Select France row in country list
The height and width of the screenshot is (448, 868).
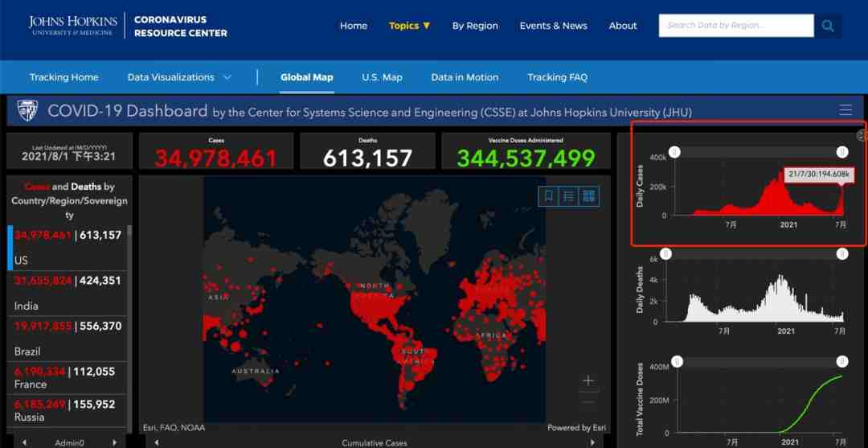tap(68, 378)
